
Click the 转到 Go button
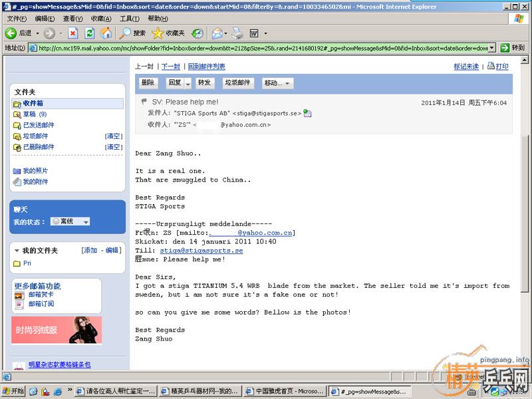(x=513, y=48)
